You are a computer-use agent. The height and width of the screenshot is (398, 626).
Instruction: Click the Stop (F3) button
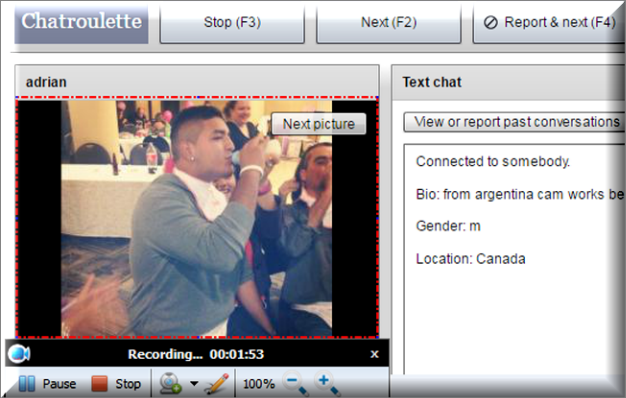[232, 23]
